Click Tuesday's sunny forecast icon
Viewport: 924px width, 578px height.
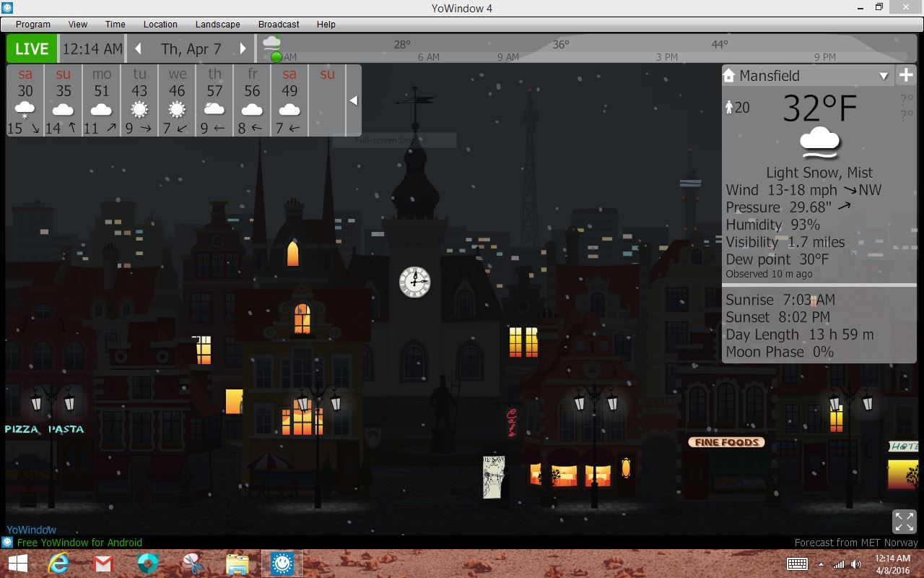tap(139, 110)
